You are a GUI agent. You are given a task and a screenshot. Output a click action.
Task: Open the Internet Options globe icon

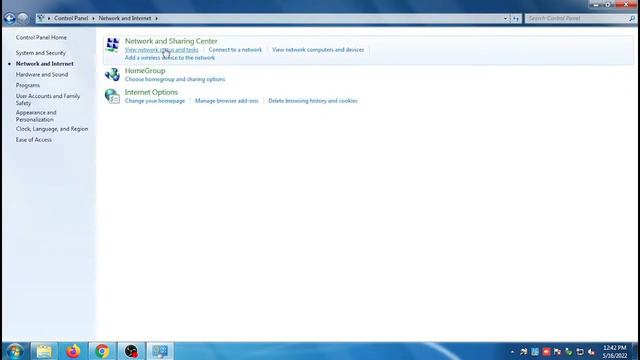click(112, 96)
